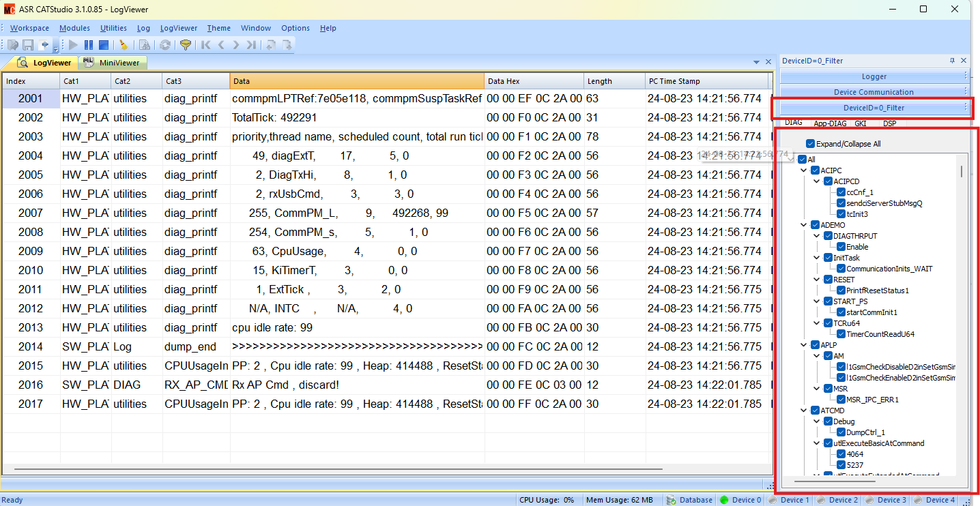The image size is (980, 506).
Task: Pin the DeviceID=0_Filter panel
Action: (952, 61)
